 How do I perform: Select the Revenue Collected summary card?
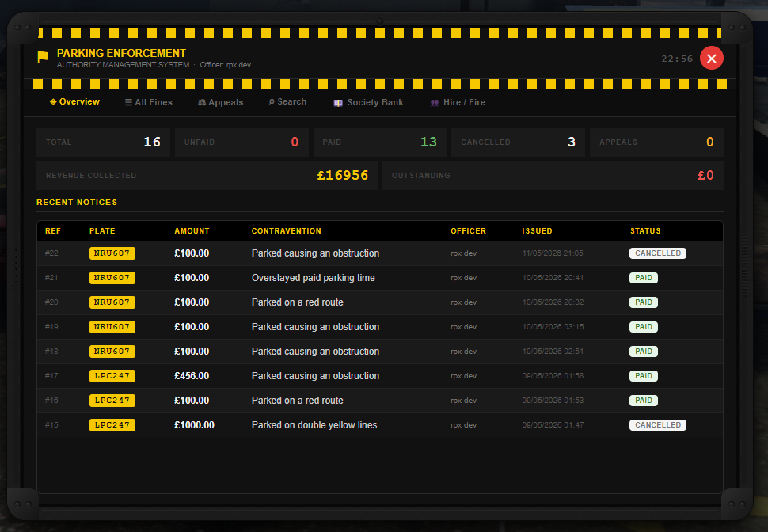(207, 176)
